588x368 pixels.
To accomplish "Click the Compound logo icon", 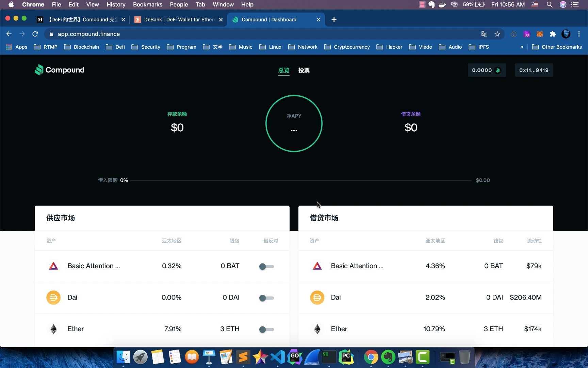I will click(x=39, y=70).
